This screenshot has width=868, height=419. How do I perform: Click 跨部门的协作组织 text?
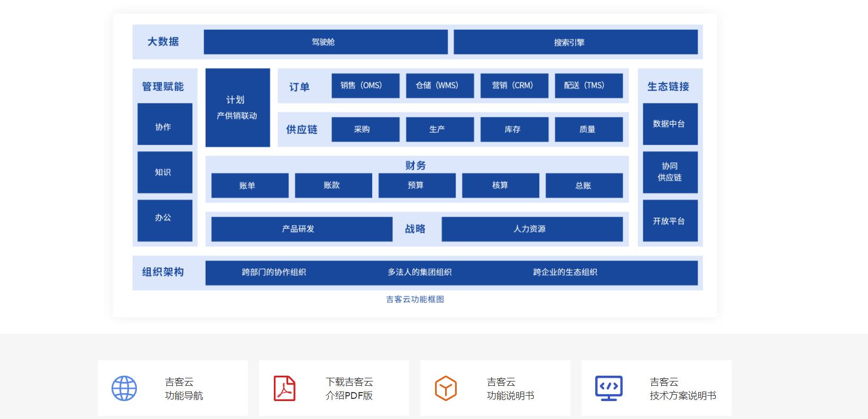274,272
